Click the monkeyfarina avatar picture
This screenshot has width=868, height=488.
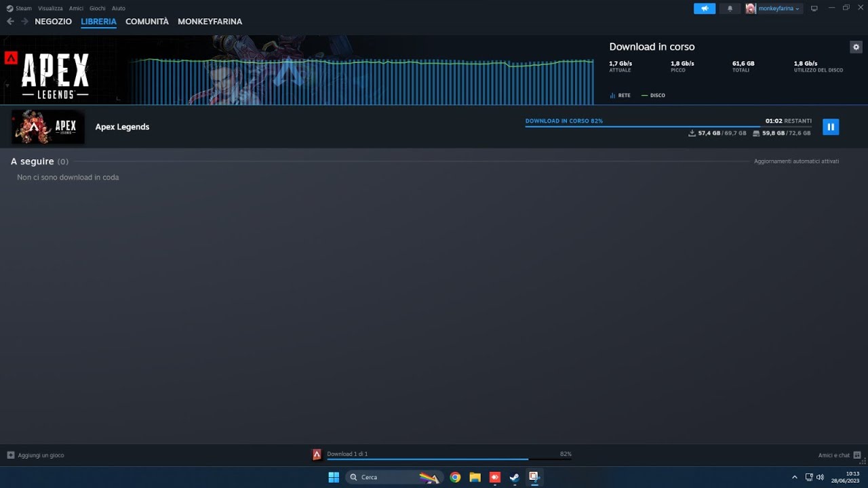click(x=751, y=8)
